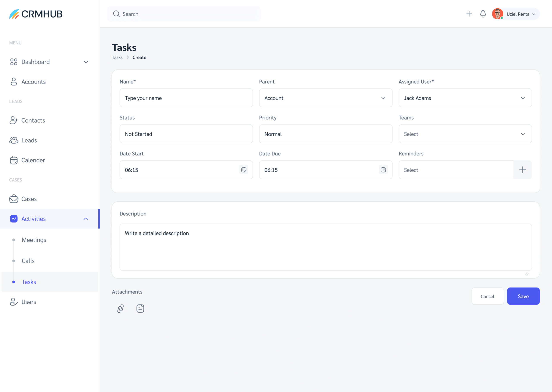The width and height of the screenshot is (552, 392).
Task: Click the Save button
Action: point(523,296)
